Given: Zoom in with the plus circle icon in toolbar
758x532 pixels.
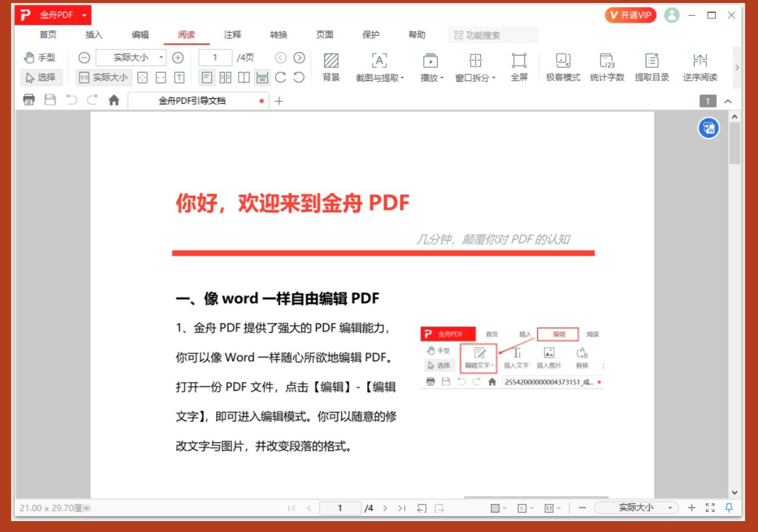Looking at the screenshot, I should pos(178,58).
